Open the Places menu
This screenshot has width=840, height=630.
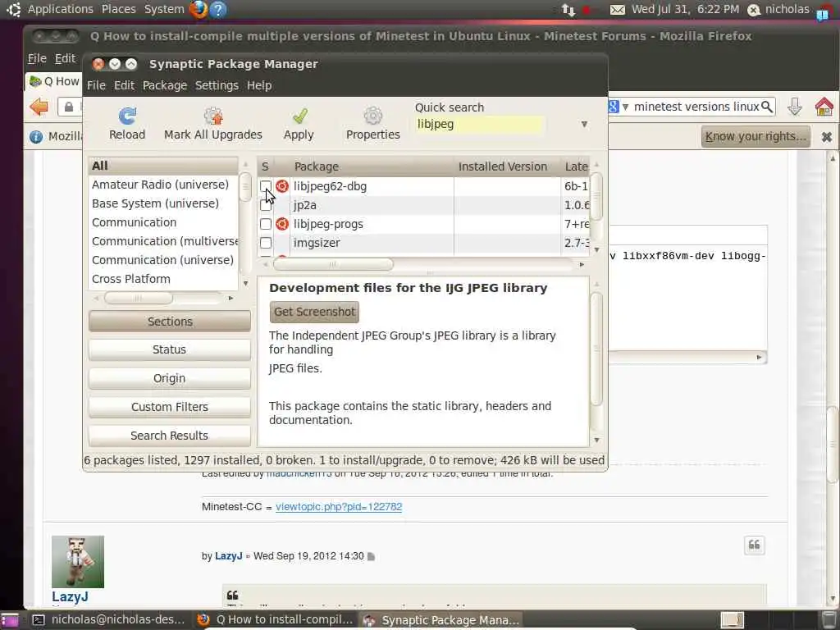click(x=118, y=9)
